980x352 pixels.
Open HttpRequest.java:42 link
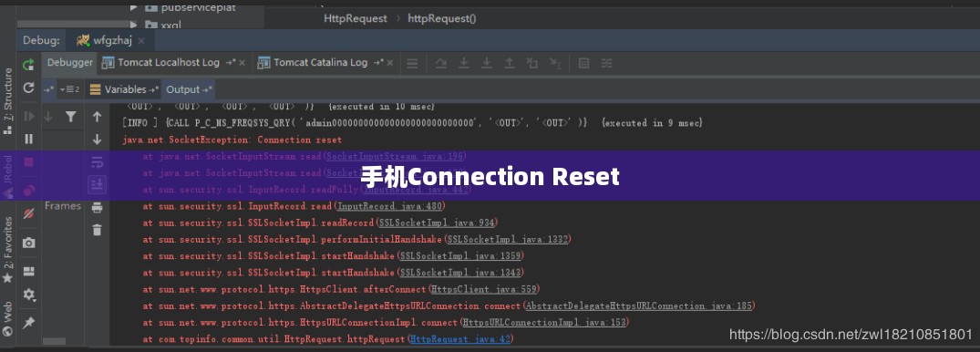pyautogui.click(x=460, y=339)
